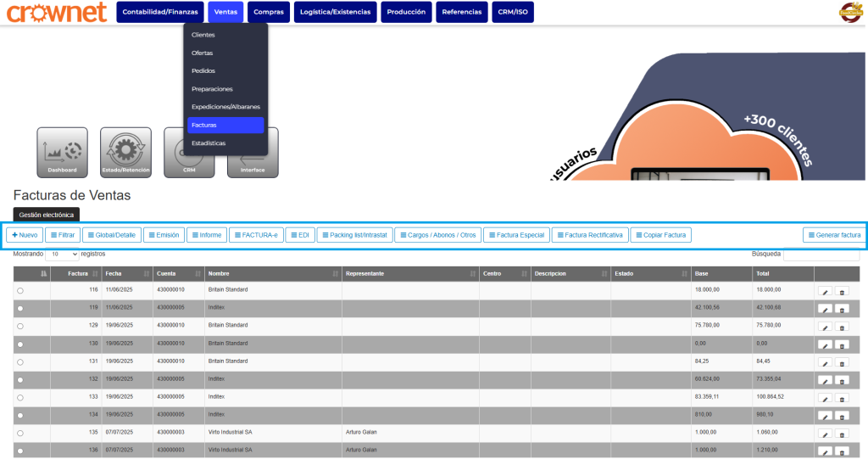Open the records-per-page dropdown
868x459 pixels.
click(62, 254)
